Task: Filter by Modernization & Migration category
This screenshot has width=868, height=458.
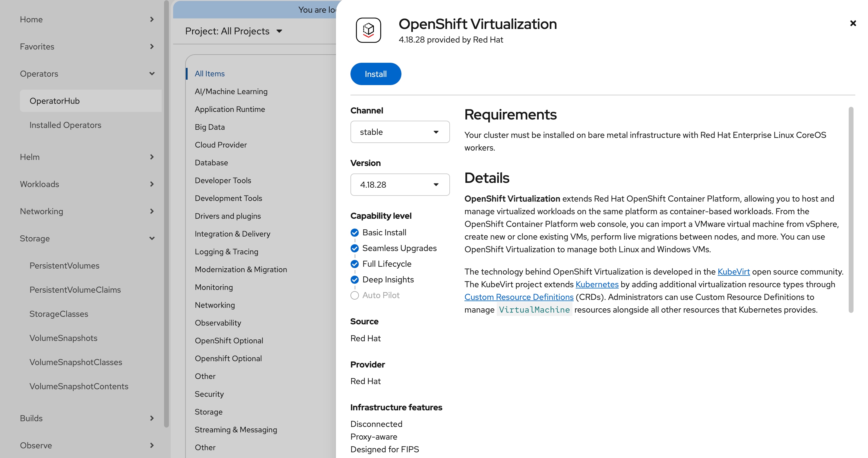Action: coord(241,270)
